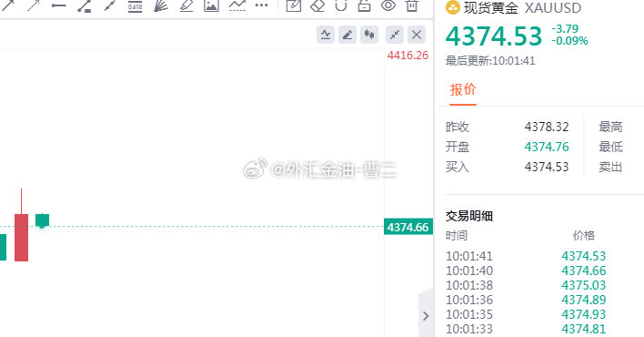644x337 pixels.
Task: Select the dashed arrow line tool
Action: (34, 5)
